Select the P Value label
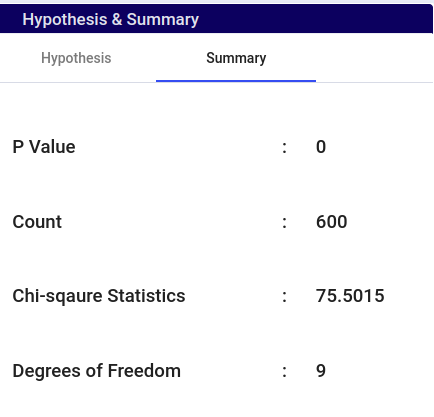The width and height of the screenshot is (434, 417). click(x=44, y=147)
